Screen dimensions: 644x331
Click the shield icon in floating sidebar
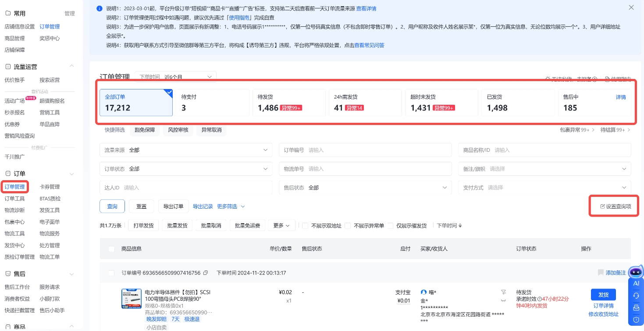pos(636,319)
